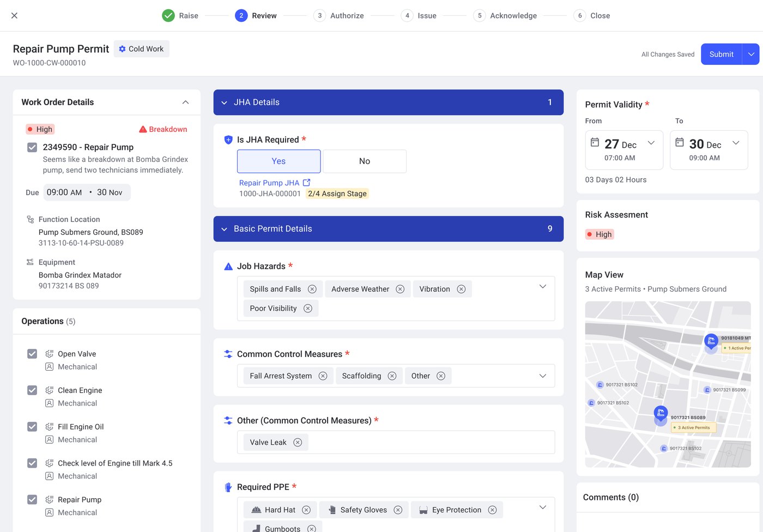
Task: Remove the Adverse Weather hazard tag
Action: coord(400,289)
